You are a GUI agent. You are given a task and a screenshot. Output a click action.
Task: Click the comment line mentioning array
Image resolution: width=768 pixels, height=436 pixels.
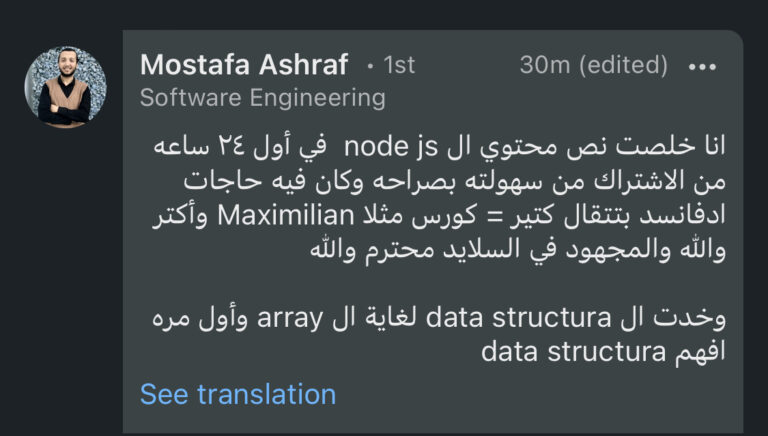pyautogui.click(x=440, y=319)
